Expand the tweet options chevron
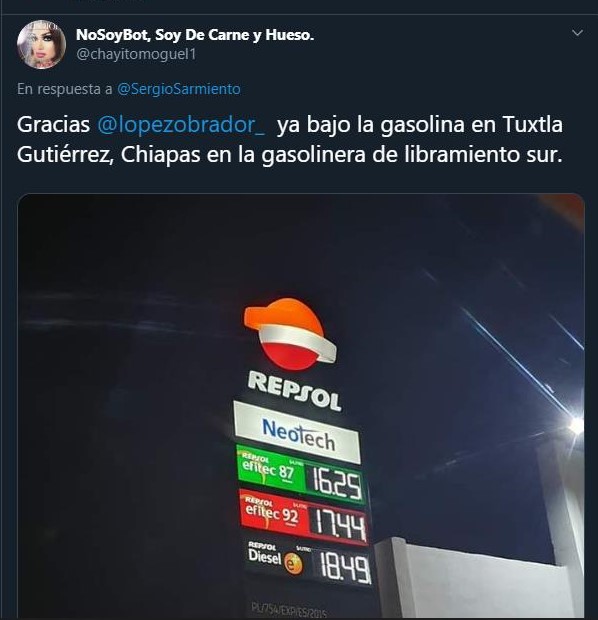Viewport: 598px width, 620px height. (x=577, y=33)
